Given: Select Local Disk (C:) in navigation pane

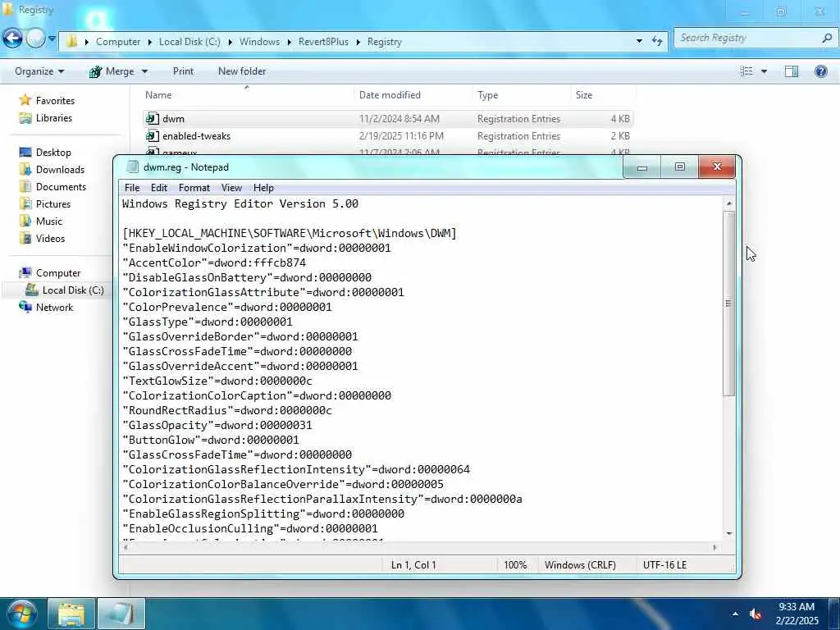Looking at the screenshot, I should pos(73,290).
